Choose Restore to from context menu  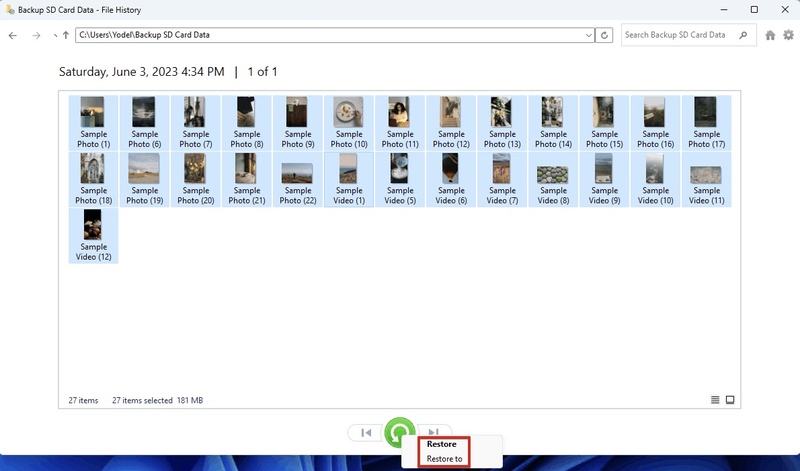[x=444, y=459]
